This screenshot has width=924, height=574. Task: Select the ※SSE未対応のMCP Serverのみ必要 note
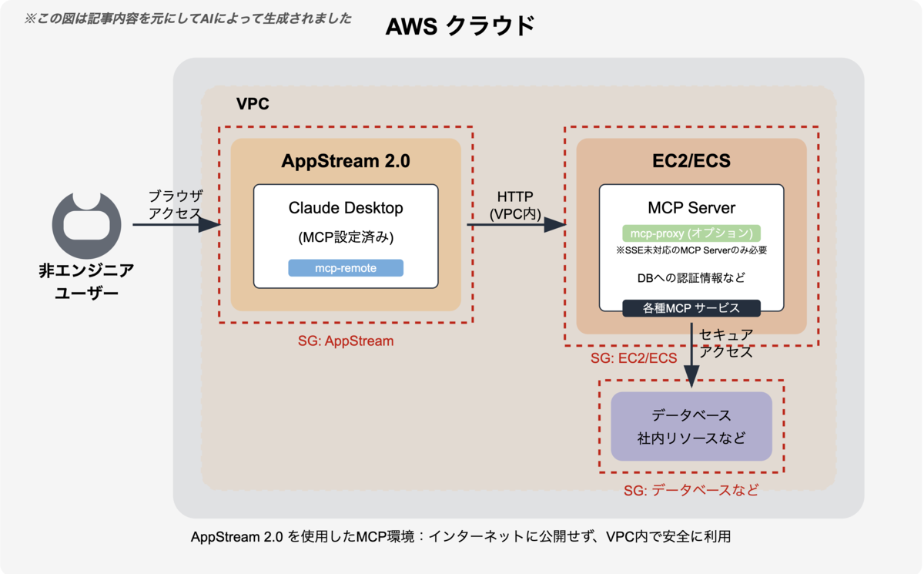pos(691,250)
